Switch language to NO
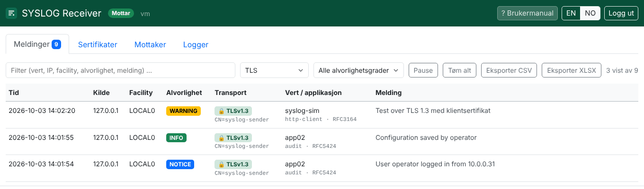Viewport: 644px width, 189px height. [590, 13]
